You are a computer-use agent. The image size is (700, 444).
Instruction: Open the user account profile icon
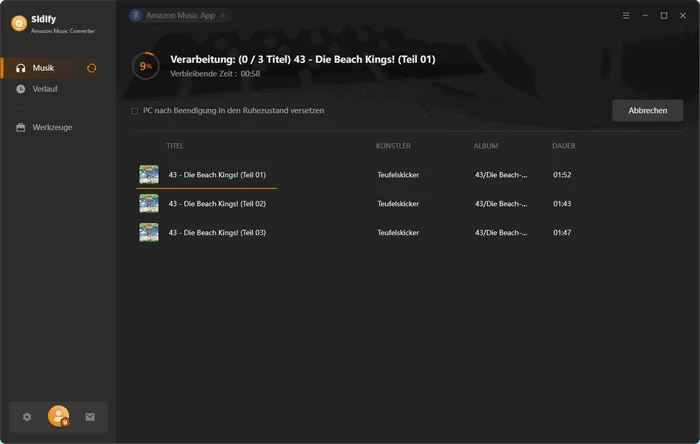click(58, 416)
